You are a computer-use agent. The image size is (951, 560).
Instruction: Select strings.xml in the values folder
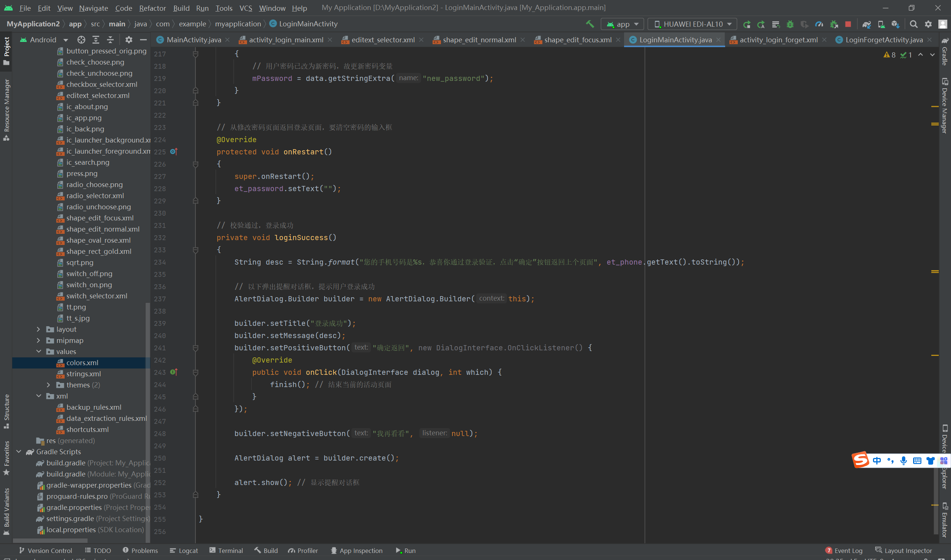click(84, 374)
